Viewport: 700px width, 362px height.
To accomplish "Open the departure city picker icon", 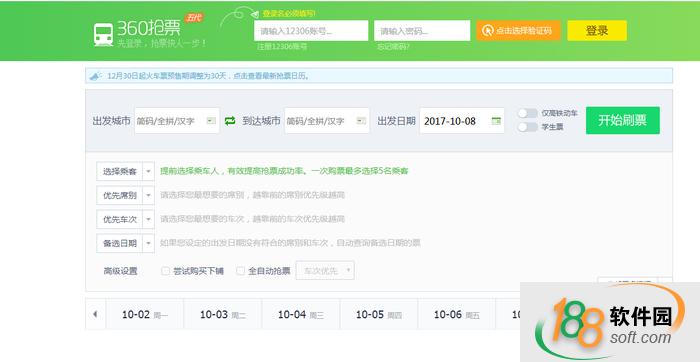I will (211, 121).
